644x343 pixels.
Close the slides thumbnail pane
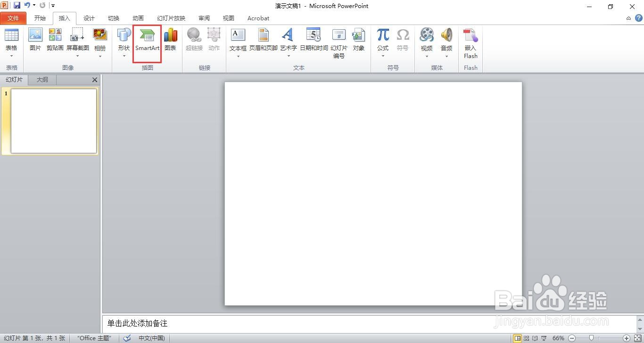tap(95, 80)
